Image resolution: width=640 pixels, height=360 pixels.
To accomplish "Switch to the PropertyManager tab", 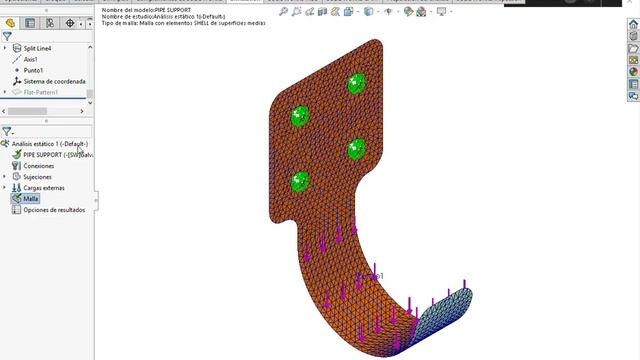I will click(30, 23).
